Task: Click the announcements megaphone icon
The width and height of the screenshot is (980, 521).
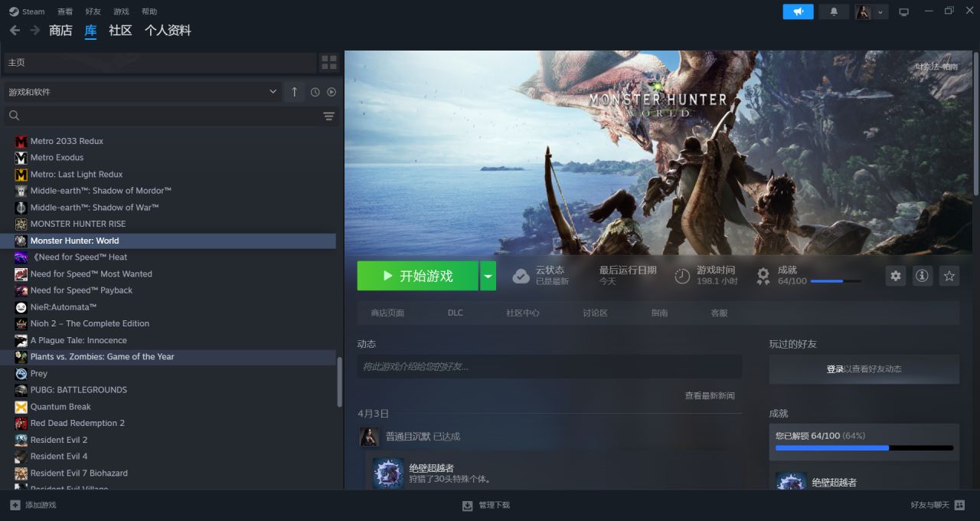Action: (798, 11)
